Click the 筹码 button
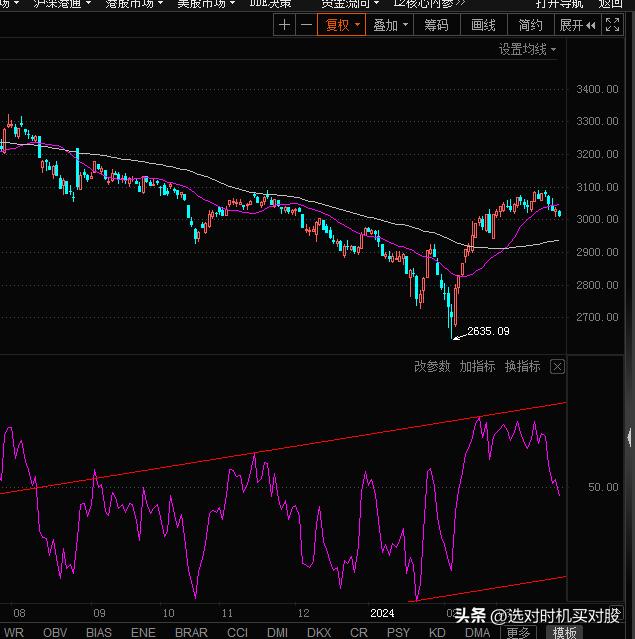Viewport: 635px width, 639px height. click(437, 25)
